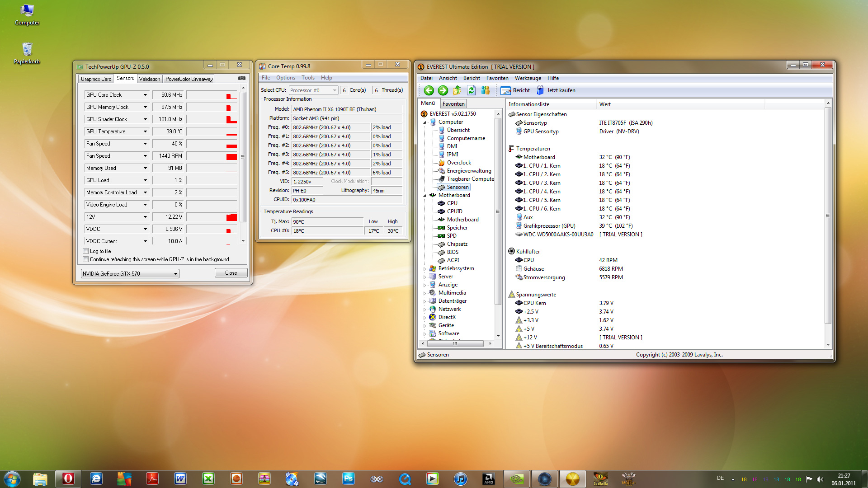Click the EVEREST tree horizontal scrollbar
The width and height of the screenshot is (868, 488).
456,344
